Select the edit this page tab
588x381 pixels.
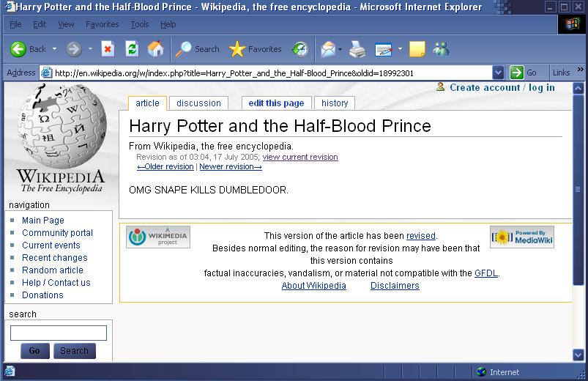click(x=276, y=103)
